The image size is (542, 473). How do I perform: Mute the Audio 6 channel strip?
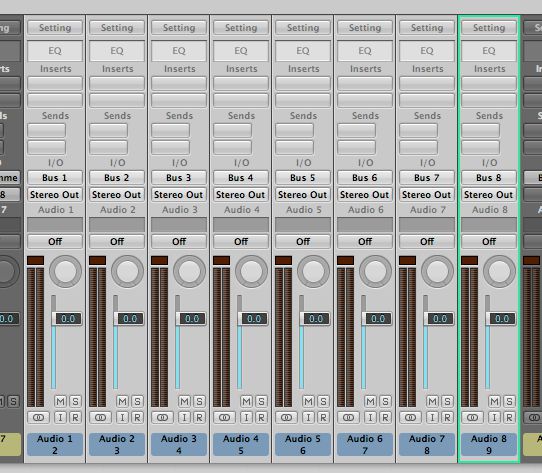pyautogui.click(x=371, y=401)
